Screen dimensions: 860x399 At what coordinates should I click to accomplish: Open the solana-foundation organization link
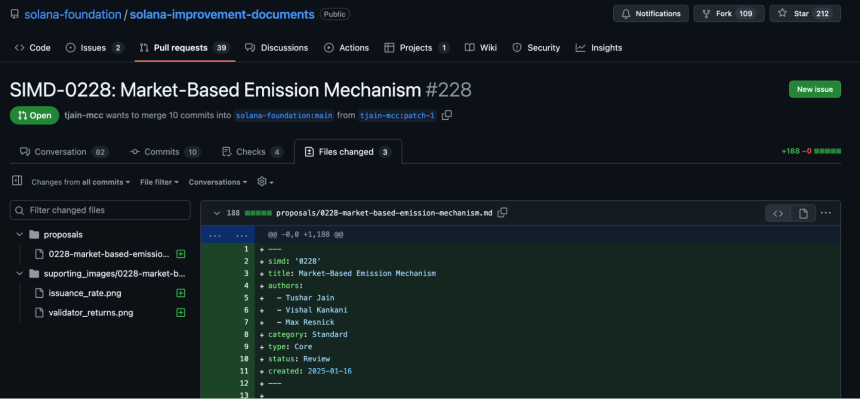(x=72, y=14)
